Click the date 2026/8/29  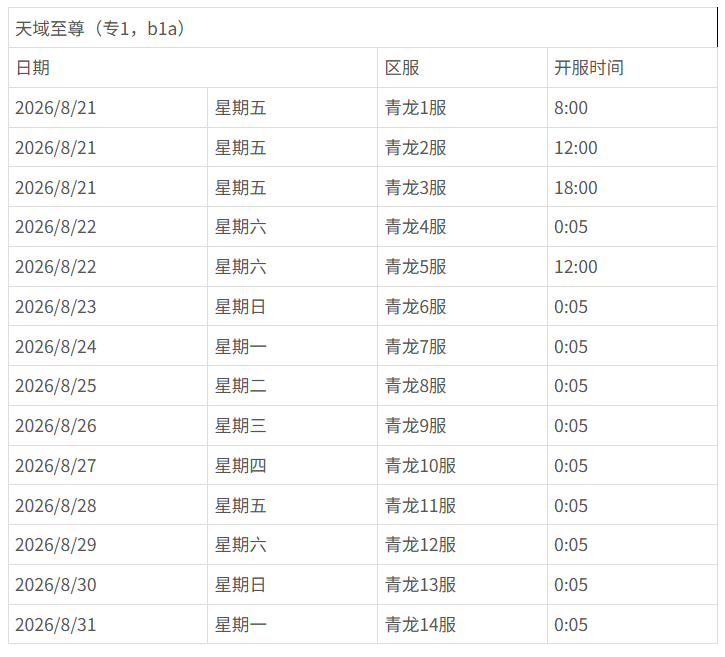click(x=55, y=545)
